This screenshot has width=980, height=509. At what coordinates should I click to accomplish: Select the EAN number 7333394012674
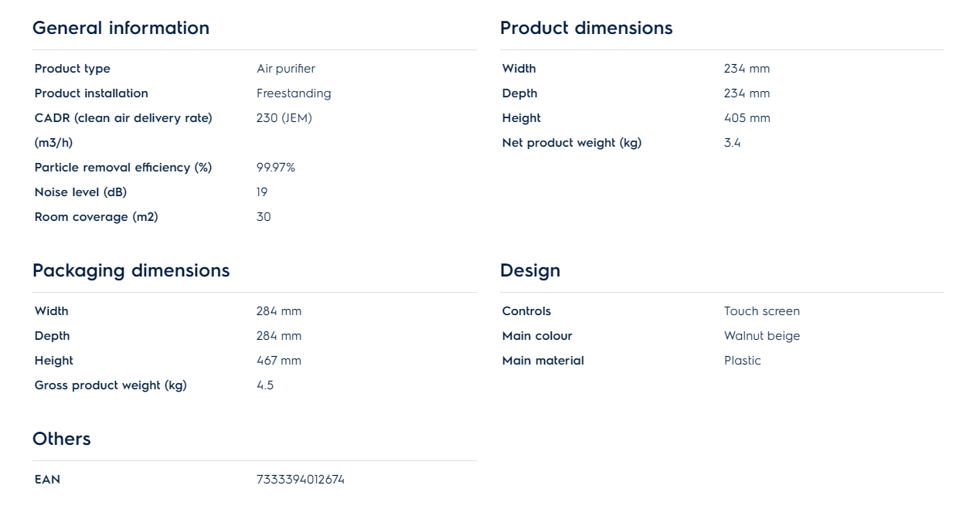tap(301, 480)
